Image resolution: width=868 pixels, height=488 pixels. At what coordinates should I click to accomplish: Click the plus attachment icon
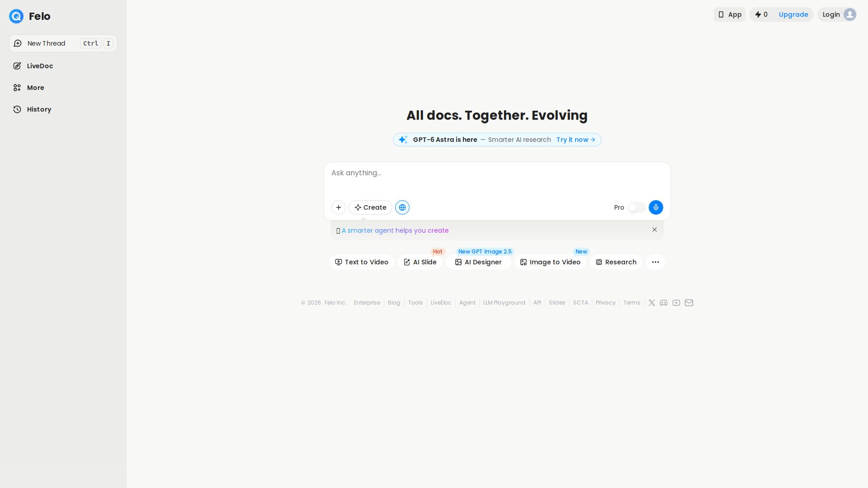click(x=339, y=207)
